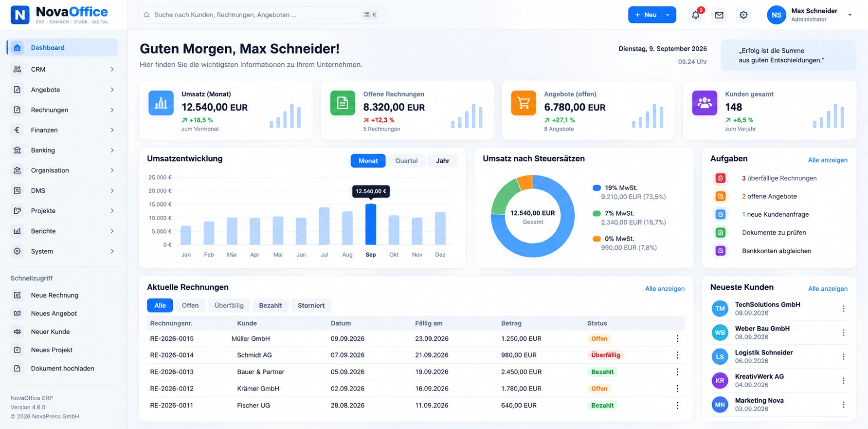Filter invoices by Bezahlt
Viewport: 868px width, 429px height.
(x=271, y=305)
